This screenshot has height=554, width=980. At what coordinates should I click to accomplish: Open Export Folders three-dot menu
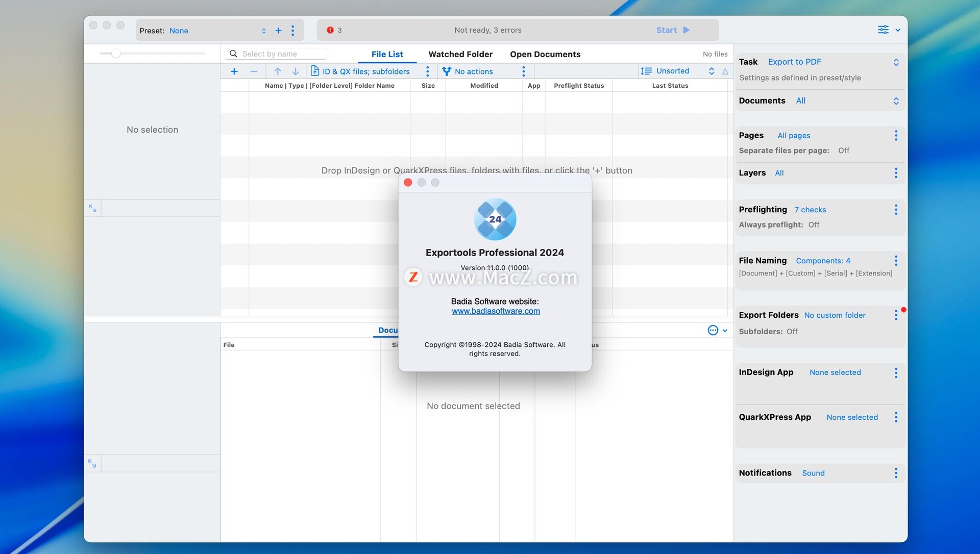tap(896, 315)
